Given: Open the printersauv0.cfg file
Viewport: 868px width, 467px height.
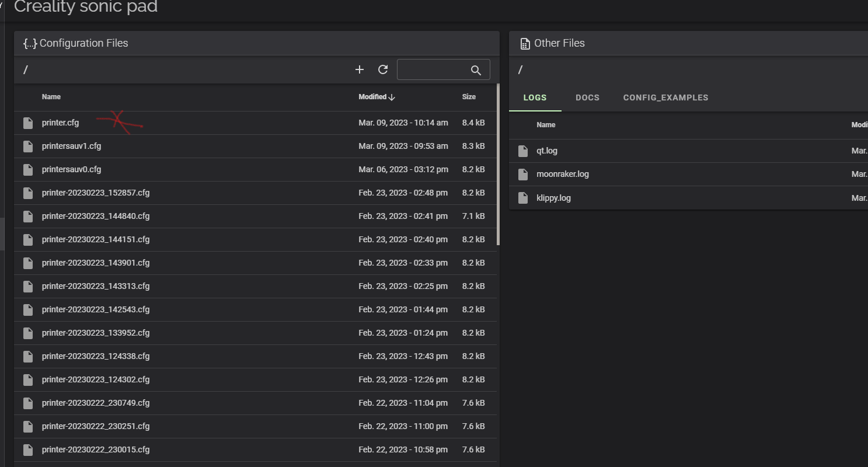Looking at the screenshot, I should pyautogui.click(x=71, y=169).
